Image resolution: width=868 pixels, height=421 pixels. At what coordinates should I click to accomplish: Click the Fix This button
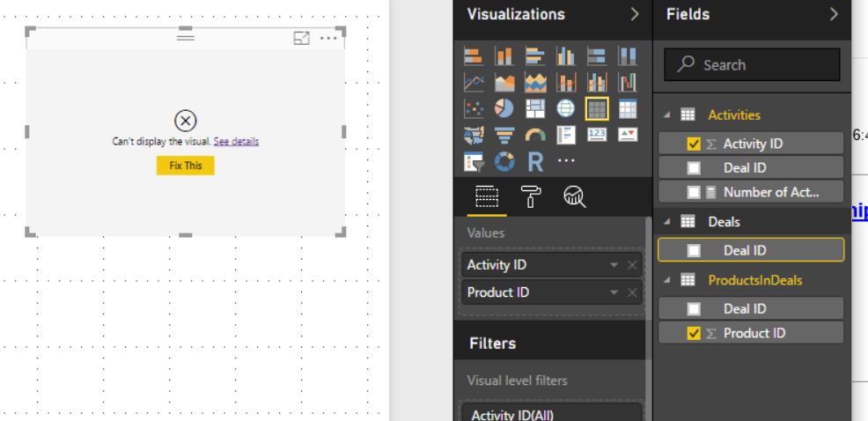coord(186,165)
